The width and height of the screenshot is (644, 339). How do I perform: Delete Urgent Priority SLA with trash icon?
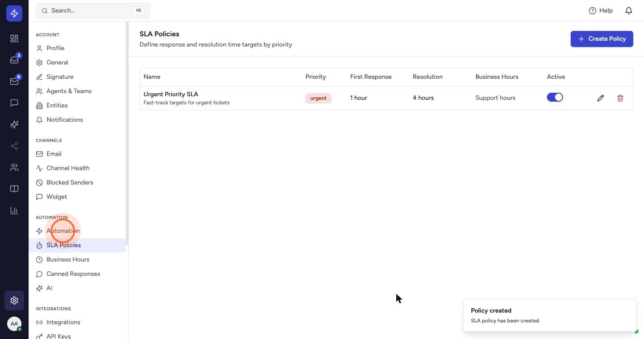[620, 98]
